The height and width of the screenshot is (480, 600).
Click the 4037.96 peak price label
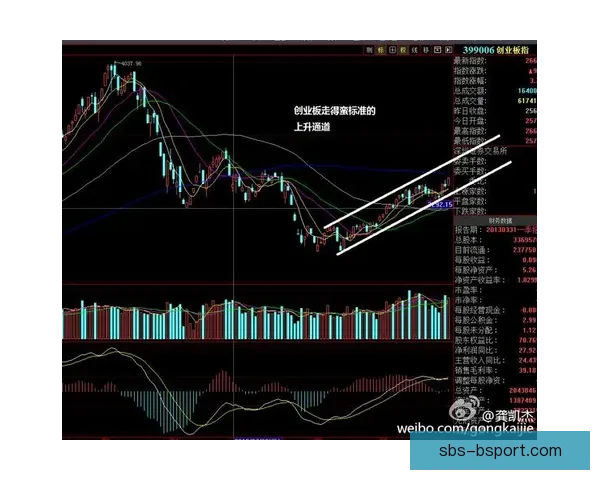coord(131,64)
